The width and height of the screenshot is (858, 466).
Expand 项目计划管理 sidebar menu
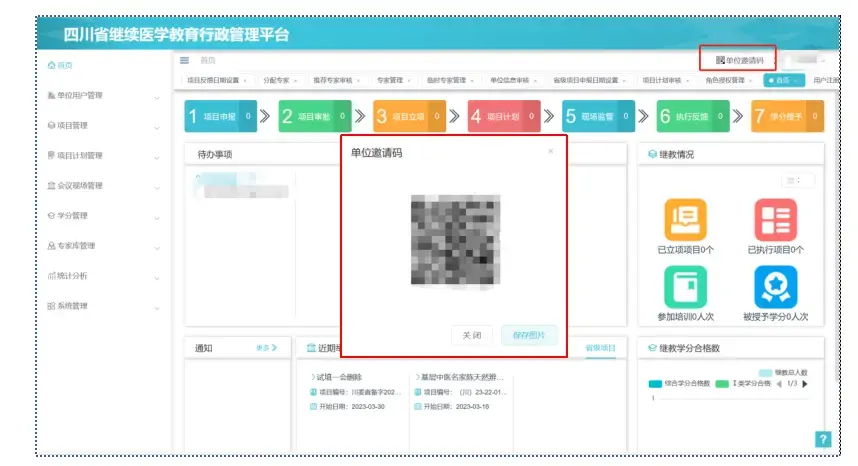[103, 156]
